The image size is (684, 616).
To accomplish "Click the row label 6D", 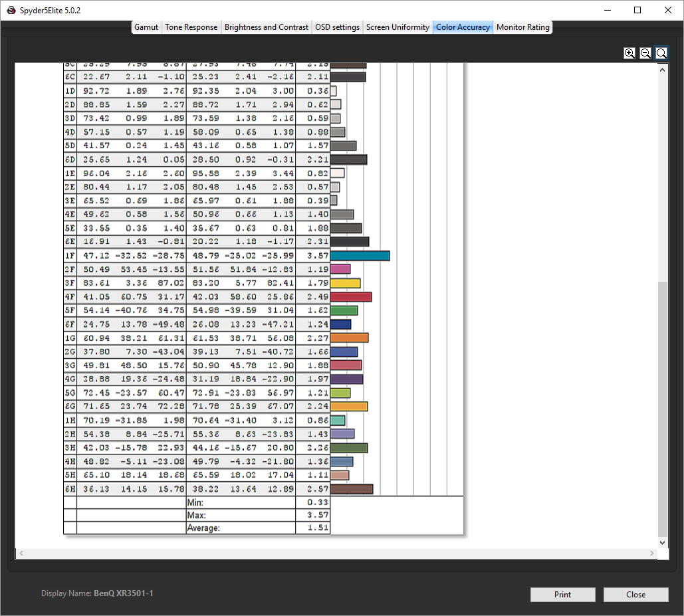I will [70, 159].
